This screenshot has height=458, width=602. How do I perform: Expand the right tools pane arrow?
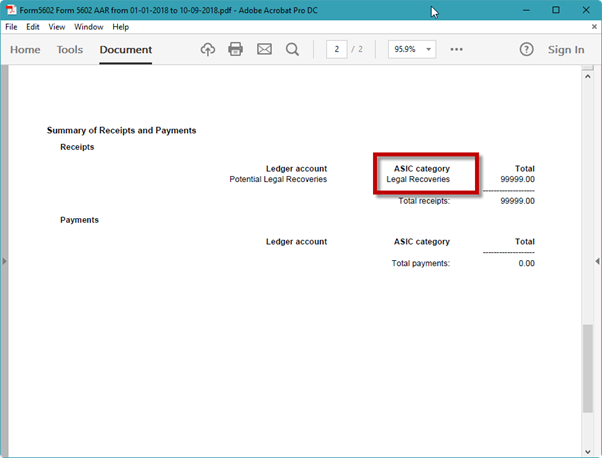[597, 261]
